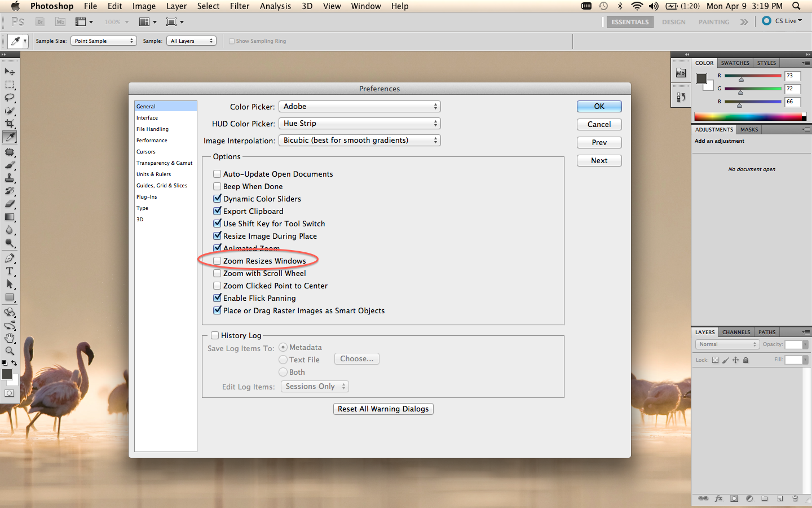This screenshot has height=508, width=812.
Task: Select the Gradient tool
Action: (x=10, y=217)
